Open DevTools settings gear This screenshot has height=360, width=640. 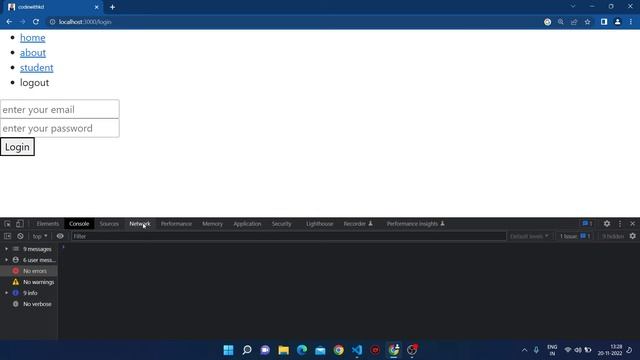tap(607, 224)
